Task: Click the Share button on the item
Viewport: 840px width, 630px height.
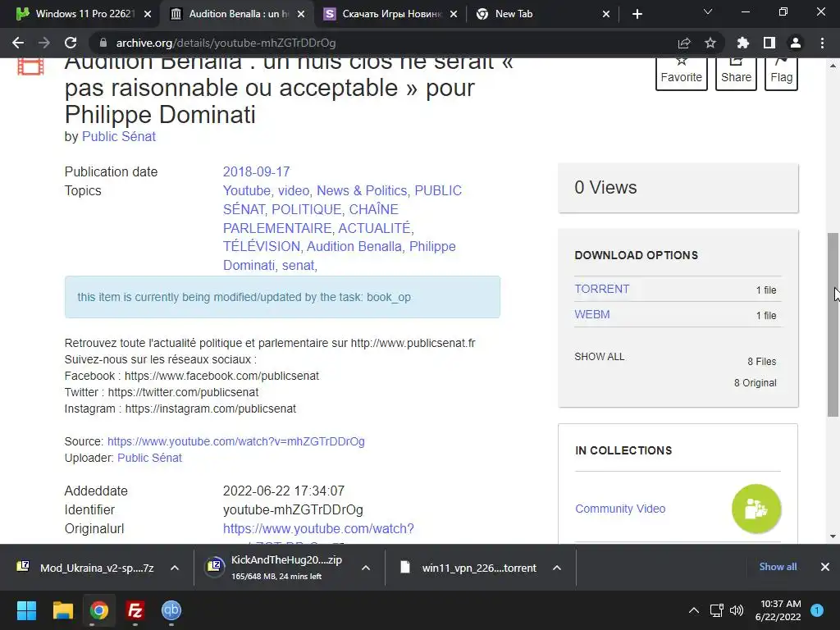Action: click(x=736, y=73)
